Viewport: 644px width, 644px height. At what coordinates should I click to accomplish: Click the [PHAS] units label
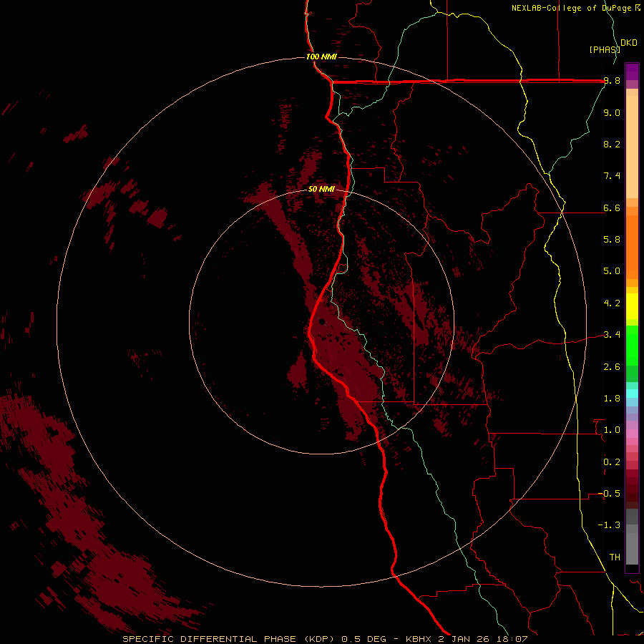[605, 49]
